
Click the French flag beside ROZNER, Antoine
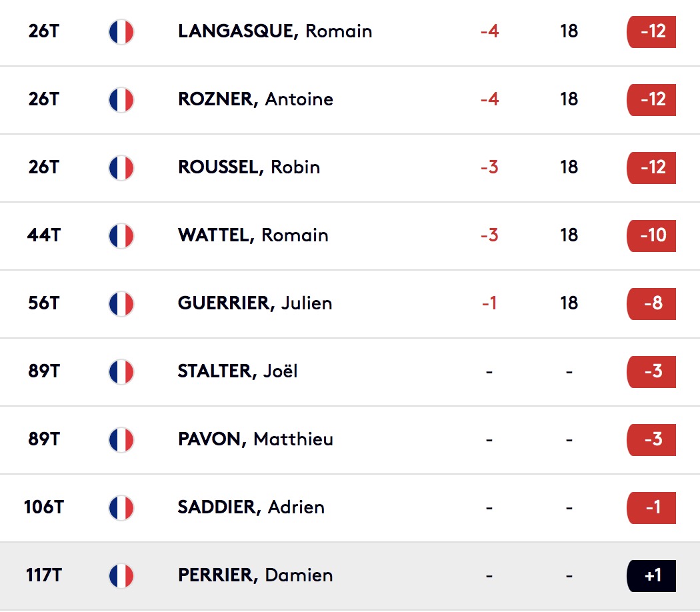tap(121, 99)
